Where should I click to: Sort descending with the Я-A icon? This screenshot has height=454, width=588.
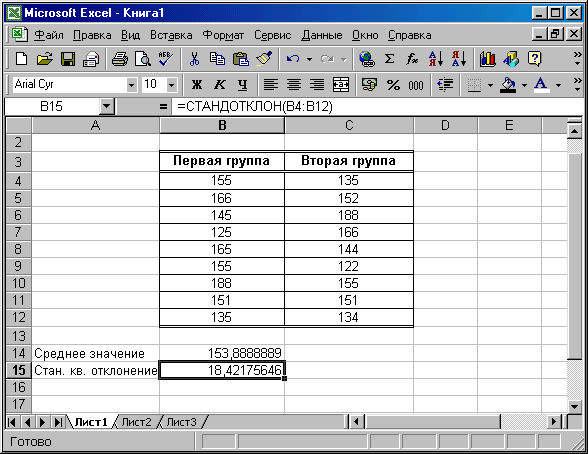tap(459, 59)
